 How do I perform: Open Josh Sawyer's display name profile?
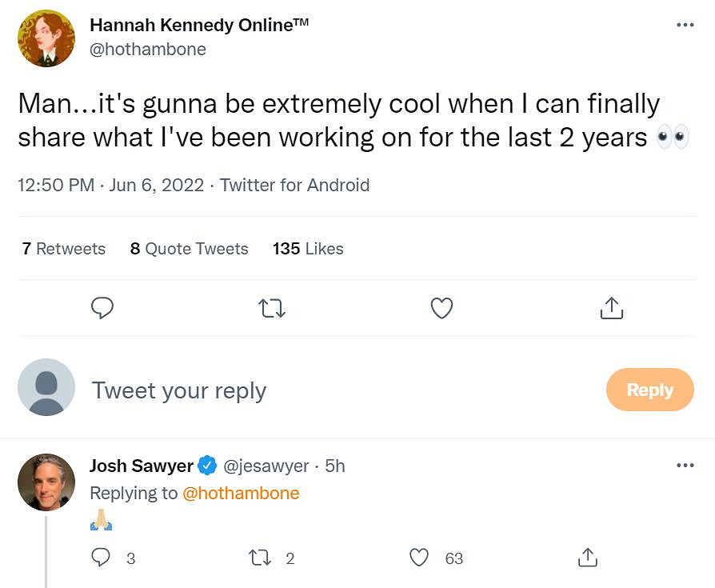pos(141,466)
